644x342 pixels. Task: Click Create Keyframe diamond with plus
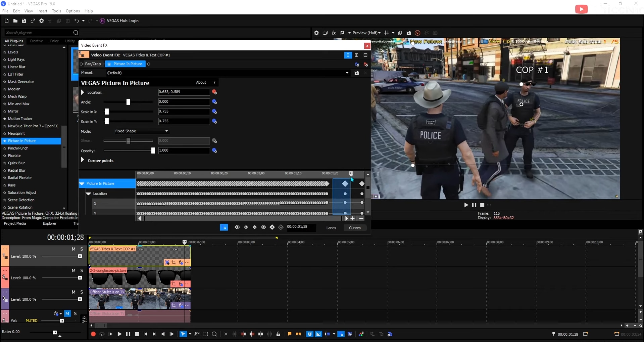(x=272, y=227)
